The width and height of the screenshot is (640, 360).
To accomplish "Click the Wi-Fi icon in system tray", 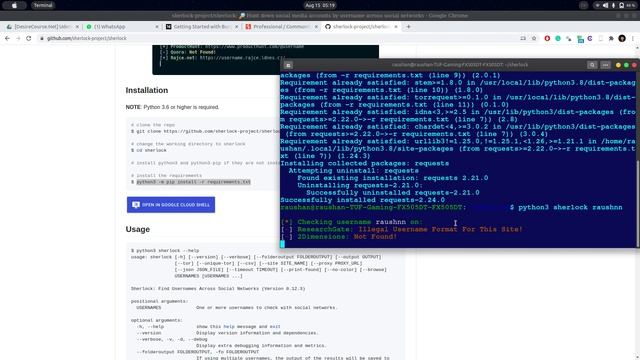I will [x=598, y=5].
